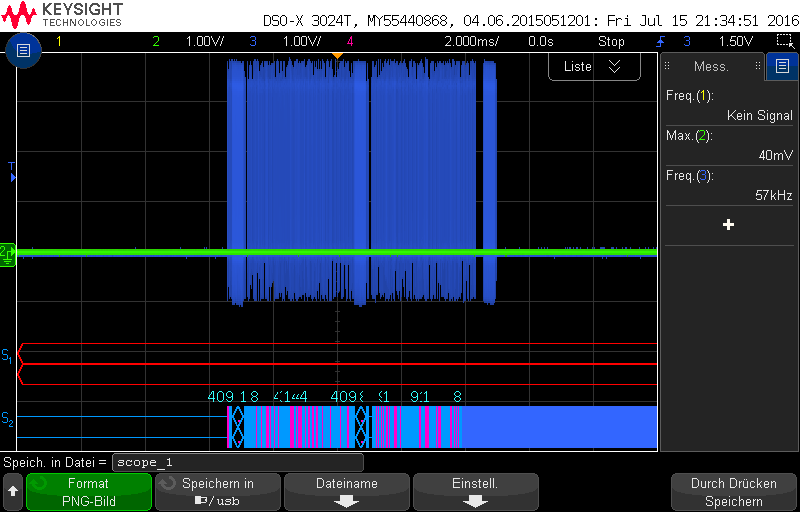Click the Stop run status
Image resolution: width=800 pixels, height=512 pixels.
click(611, 41)
